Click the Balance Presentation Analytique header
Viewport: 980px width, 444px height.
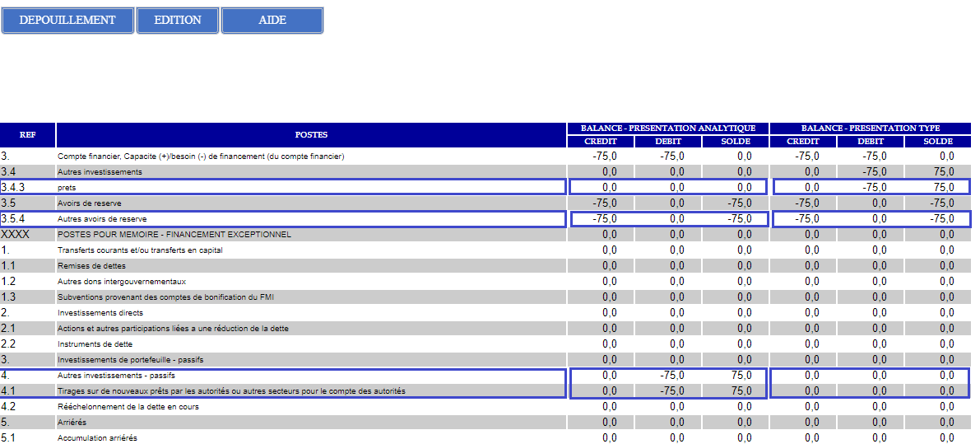(667, 129)
